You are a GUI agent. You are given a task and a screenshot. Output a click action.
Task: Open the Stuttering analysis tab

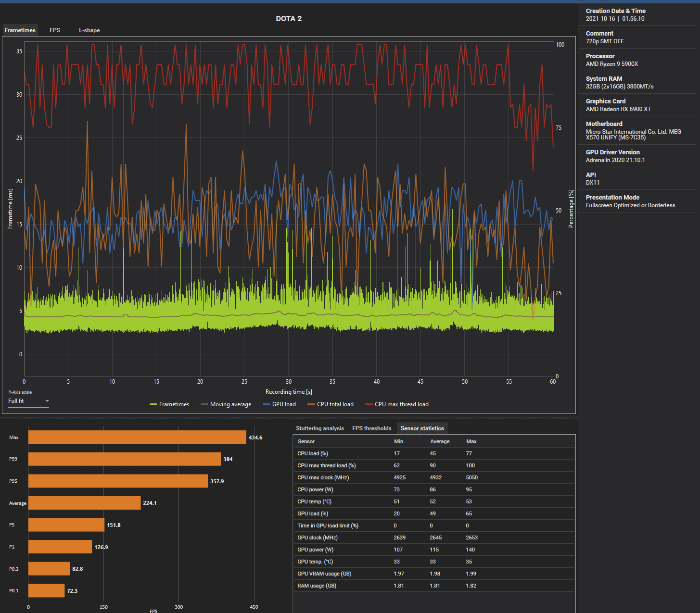click(x=320, y=428)
